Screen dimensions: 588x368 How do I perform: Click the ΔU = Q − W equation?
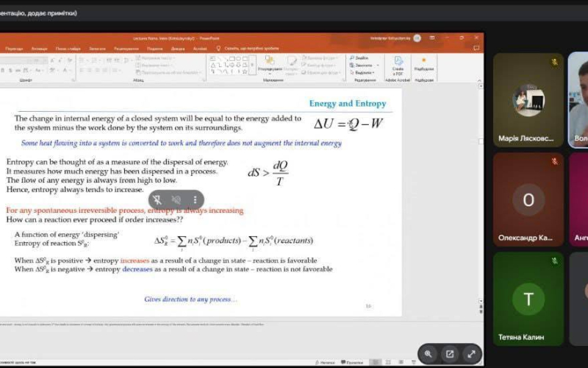348,124
